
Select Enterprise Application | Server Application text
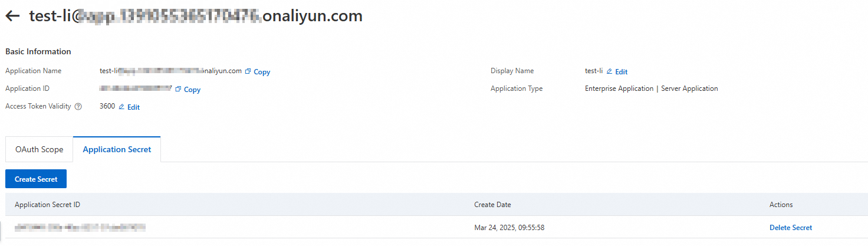click(652, 88)
